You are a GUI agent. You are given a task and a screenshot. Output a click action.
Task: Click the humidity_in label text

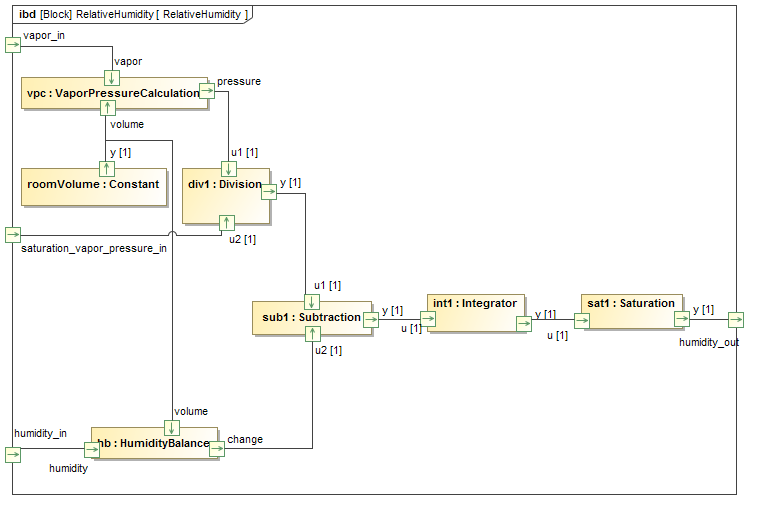[x=40, y=433]
